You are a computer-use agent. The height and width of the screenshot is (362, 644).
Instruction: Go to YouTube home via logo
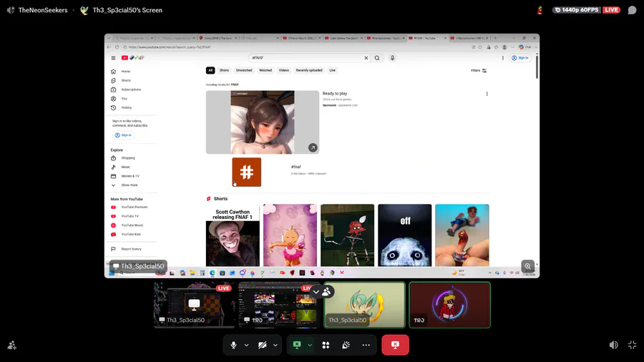pyautogui.click(x=132, y=58)
